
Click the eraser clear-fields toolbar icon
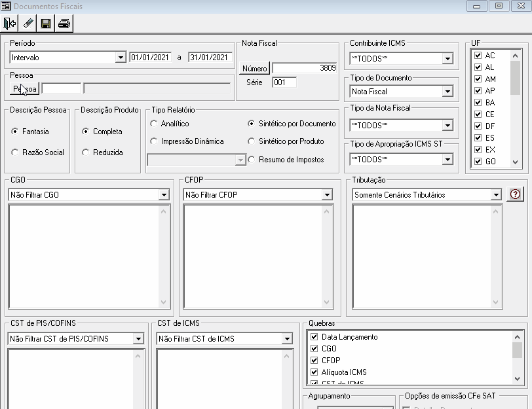[x=28, y=24]
